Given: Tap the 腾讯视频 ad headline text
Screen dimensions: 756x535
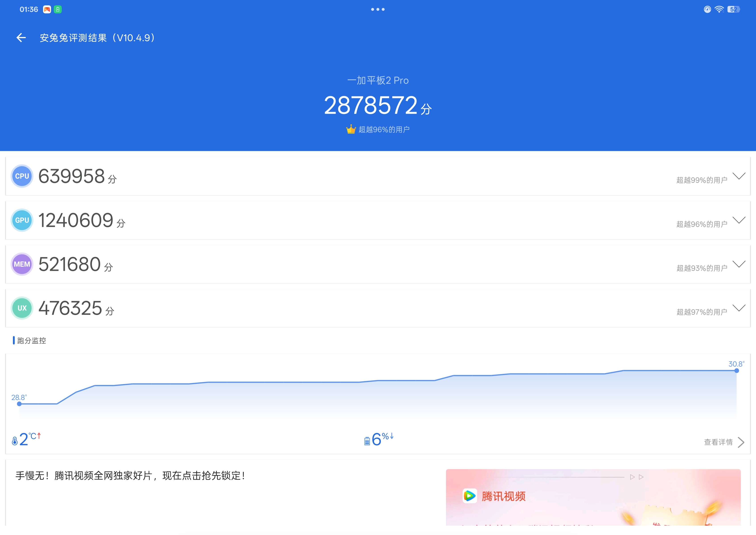Looking at the screenshot, I should coord(130,476).
